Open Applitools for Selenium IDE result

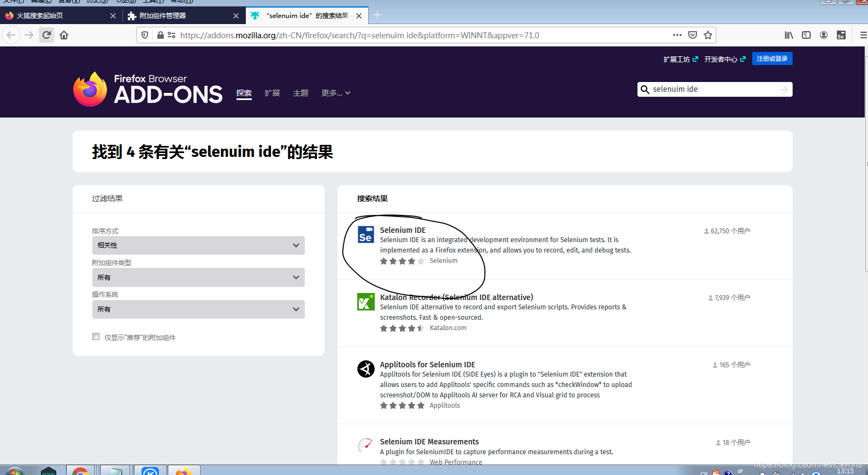tap(428, 365)
